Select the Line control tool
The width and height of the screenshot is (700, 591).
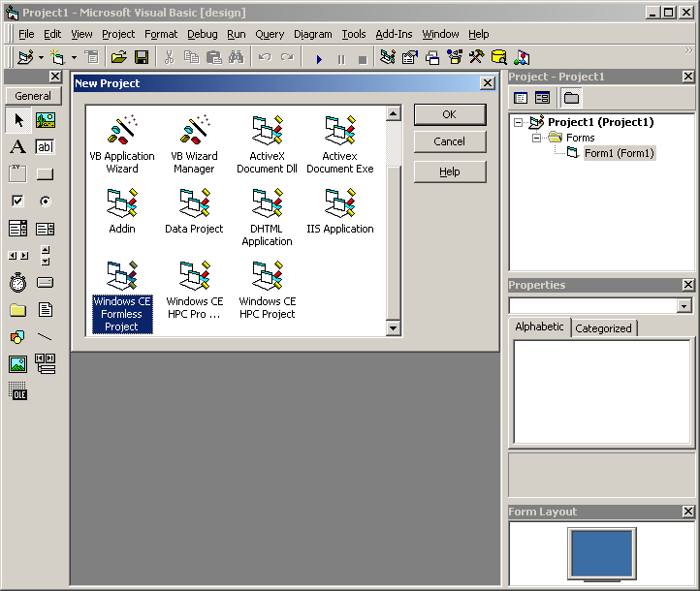pyautogui.click(x=46, y=337)
